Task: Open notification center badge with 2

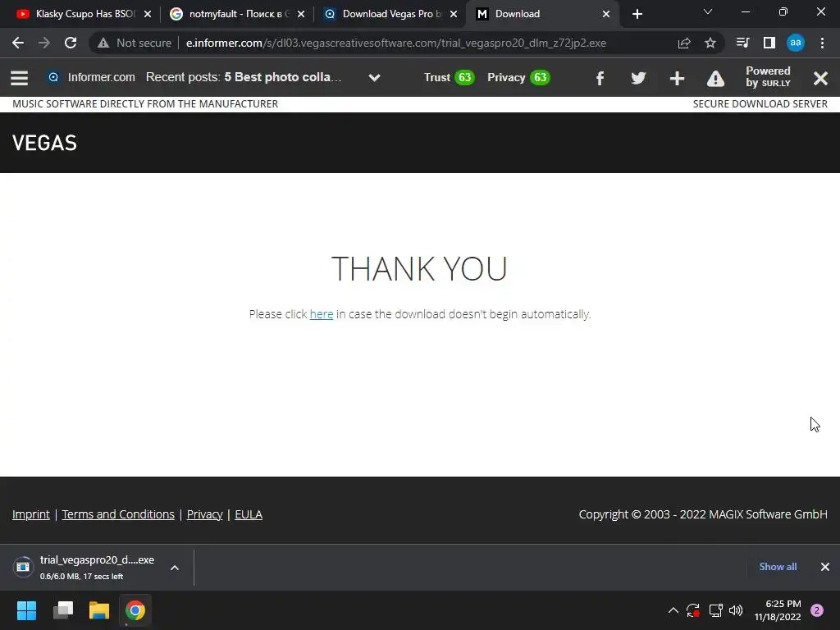Action: [x=817, y=610]
